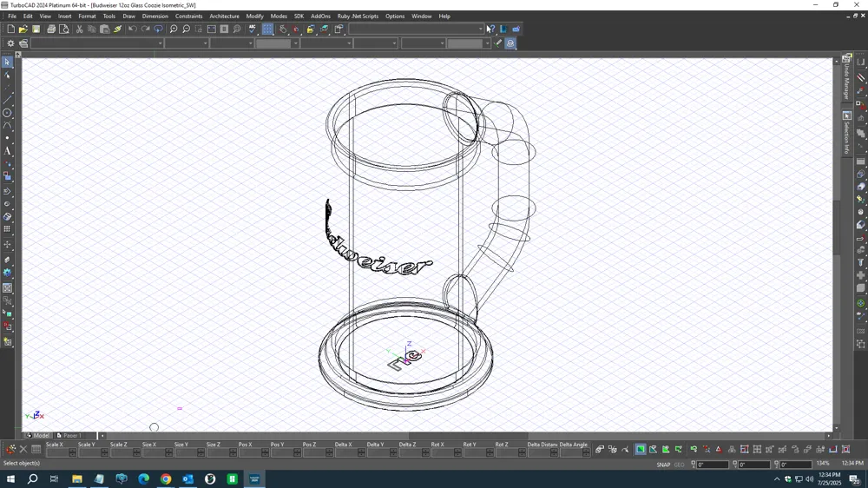Toggle the highlighted green view mode button

coord(641,449)
